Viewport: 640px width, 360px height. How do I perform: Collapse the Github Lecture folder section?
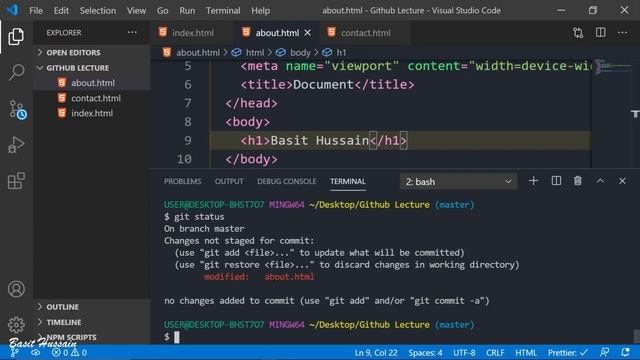tap(92, 68)
